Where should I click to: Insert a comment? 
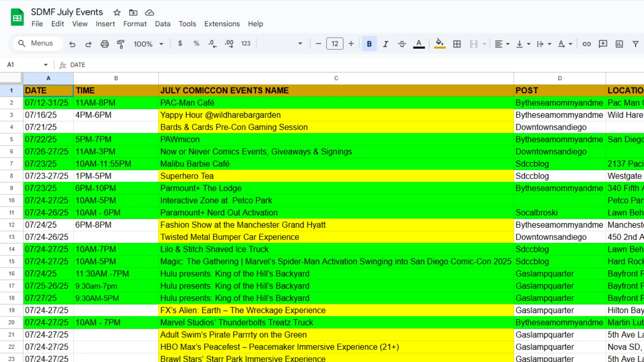point(603,44)
